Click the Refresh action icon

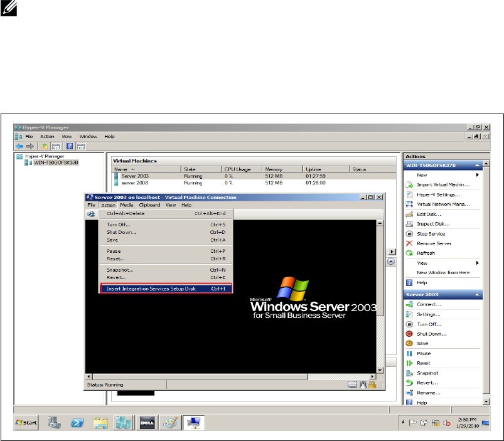coord(409,253)
